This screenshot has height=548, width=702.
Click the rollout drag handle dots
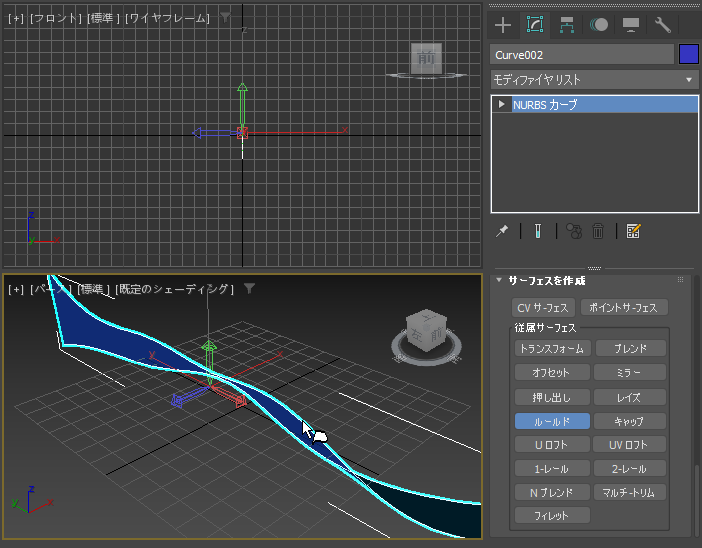[x=681, y=280]
